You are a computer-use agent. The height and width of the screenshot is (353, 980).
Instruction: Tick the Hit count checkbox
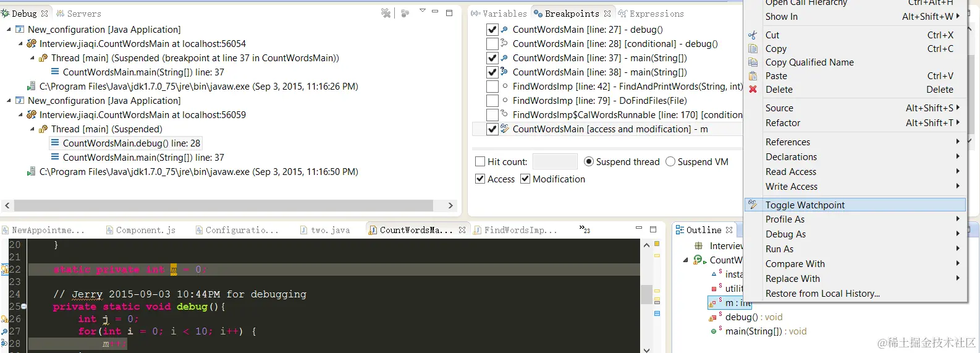tap(480, 162)
